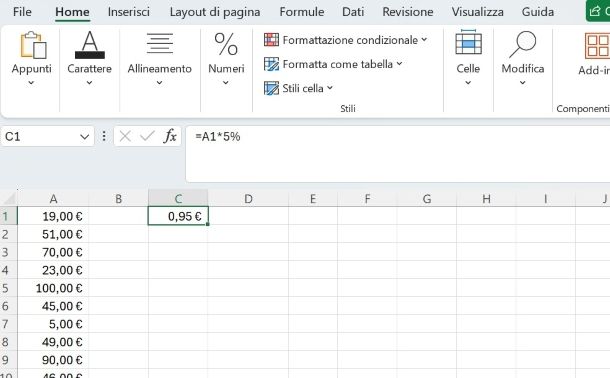Select column A header
610x378 pixels.
[x=53, y=198]
